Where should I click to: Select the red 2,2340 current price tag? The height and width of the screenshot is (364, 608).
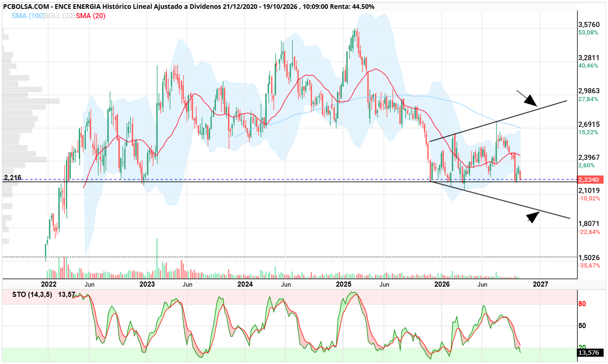tap(590, 179)
